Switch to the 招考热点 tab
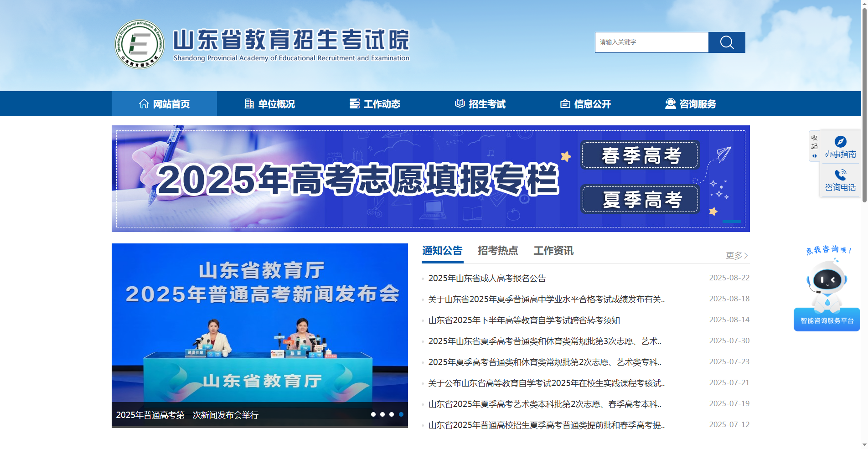 coord(498,251)
